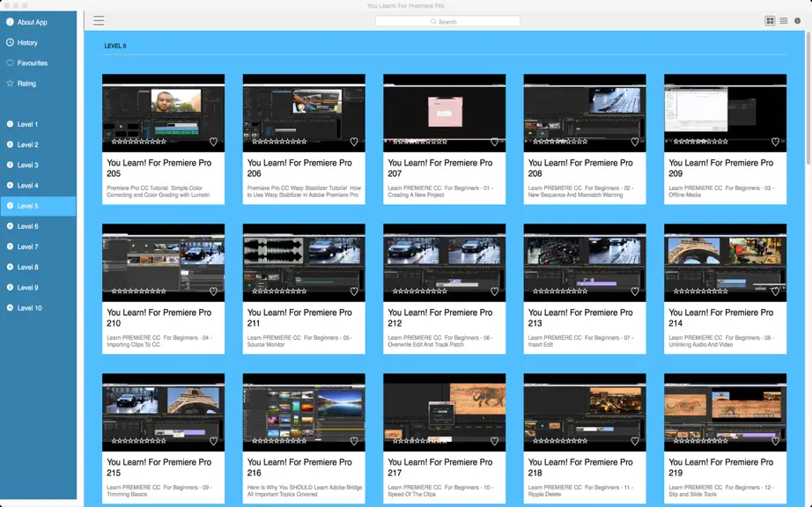Viewport: 812px width, 507px height.
Task: Open Rating in sidebar
Action: click(x=39, y=84)
